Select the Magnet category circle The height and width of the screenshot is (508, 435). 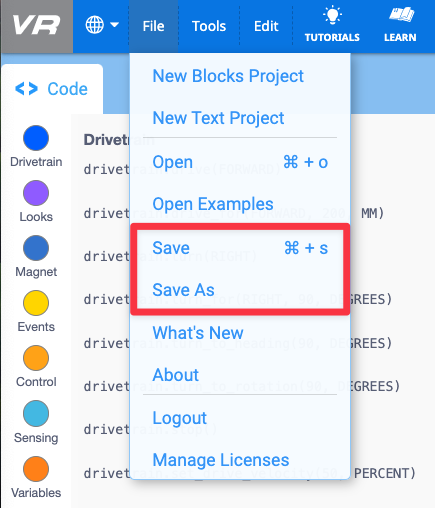point(36,248)
